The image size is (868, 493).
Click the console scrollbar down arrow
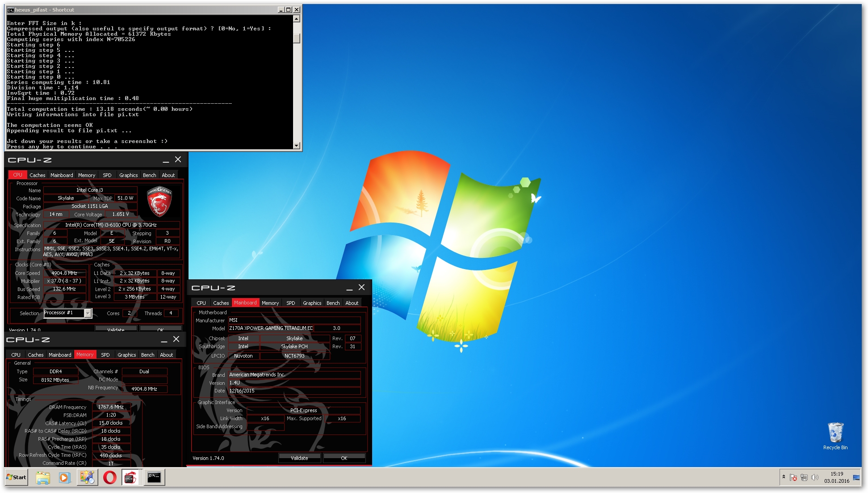click(297, 145)
